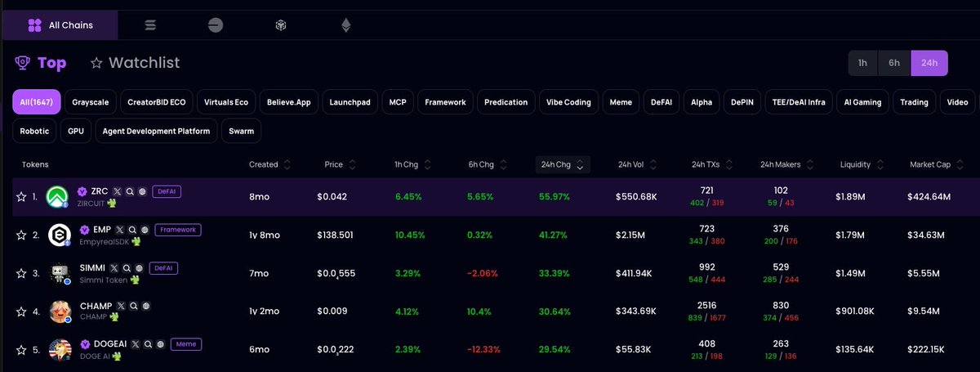Star the DOGEAI token row
Viewport: 980px width, 372px height.
coord(21,350)
